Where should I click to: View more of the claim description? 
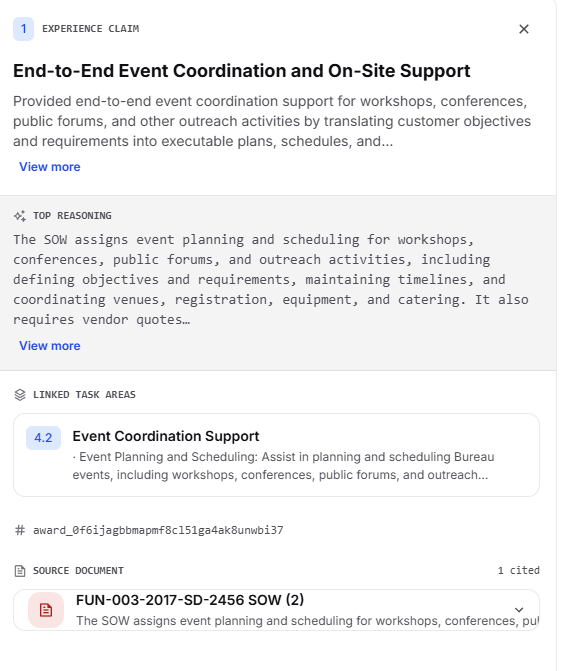tap(50, 167)
